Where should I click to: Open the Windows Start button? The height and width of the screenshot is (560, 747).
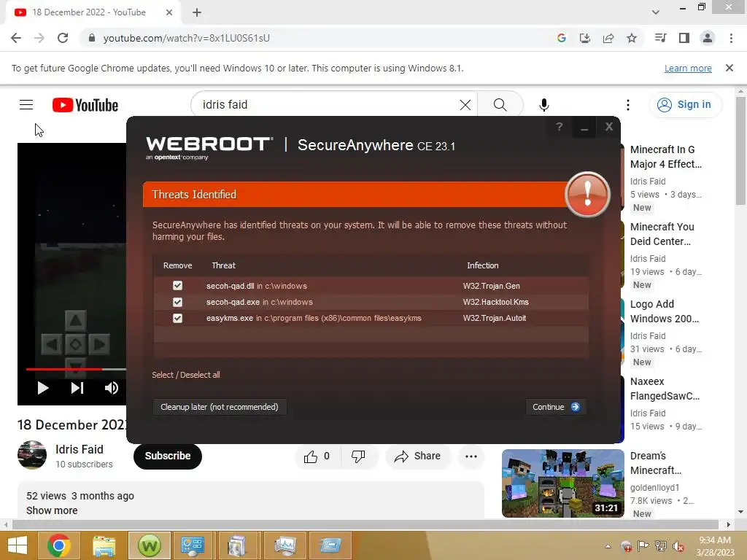(18, 545)
